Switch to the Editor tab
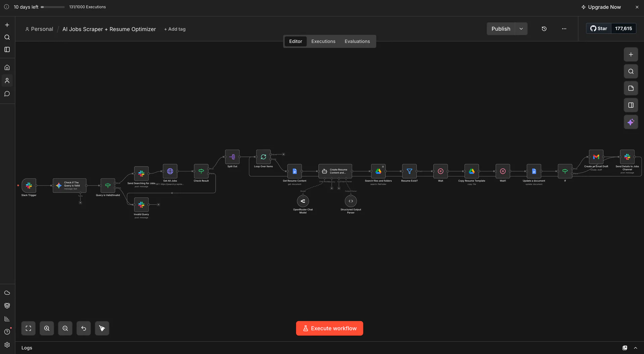This screenshot has height=354, width=644. pos(296,41)
